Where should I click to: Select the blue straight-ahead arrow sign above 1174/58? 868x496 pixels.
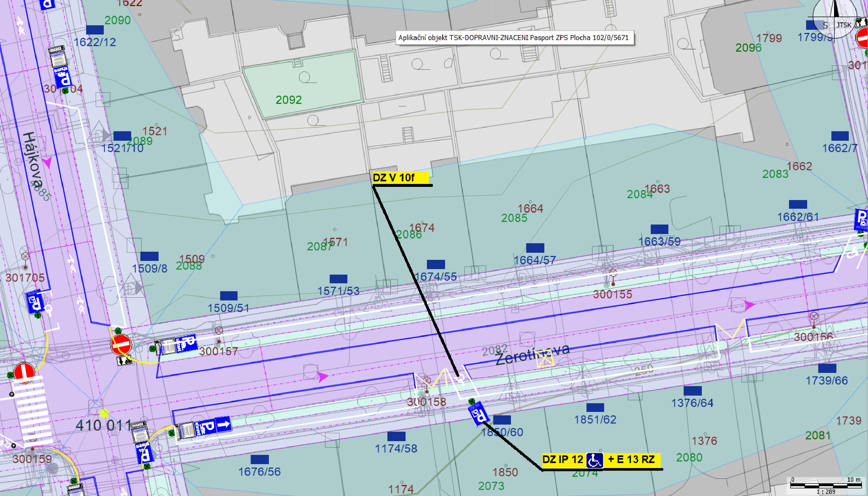coord(223,425)
